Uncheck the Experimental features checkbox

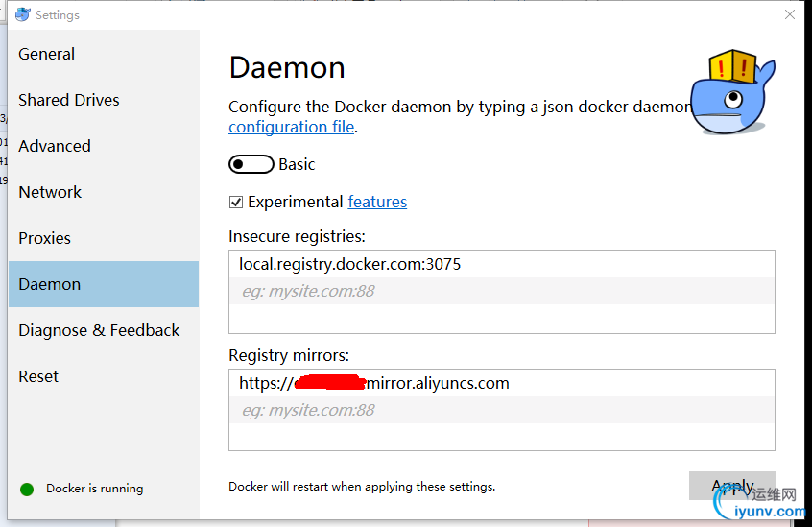point(235,202)
